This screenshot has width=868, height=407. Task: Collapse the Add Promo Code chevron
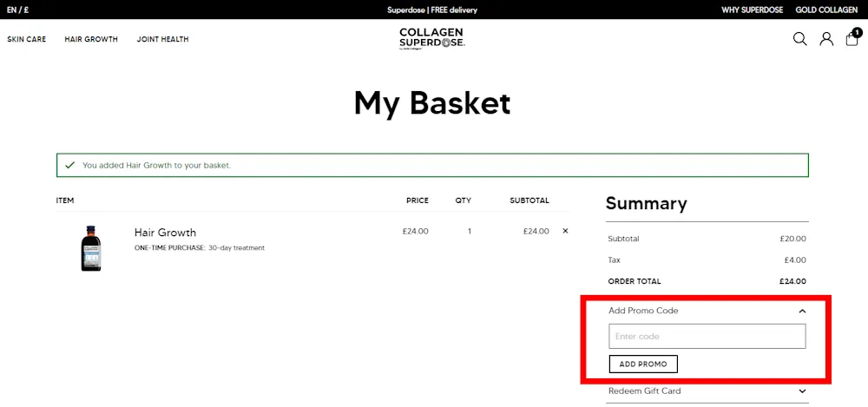tap(802, 312)
